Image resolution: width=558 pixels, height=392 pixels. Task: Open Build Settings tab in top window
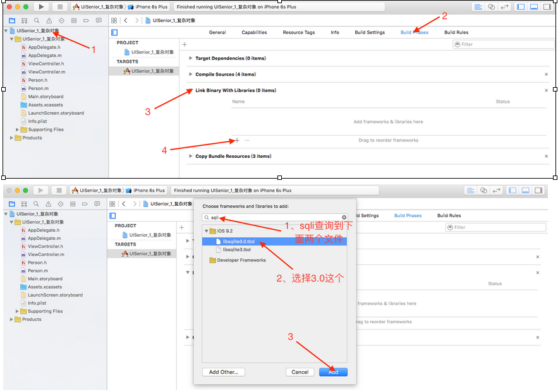(370, 32)
